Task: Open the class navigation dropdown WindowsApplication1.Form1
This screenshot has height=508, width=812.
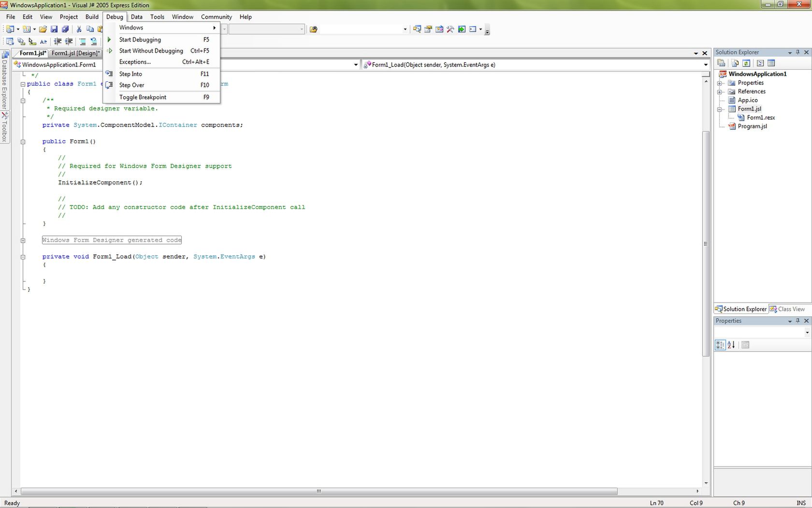Action: (356, 65)
